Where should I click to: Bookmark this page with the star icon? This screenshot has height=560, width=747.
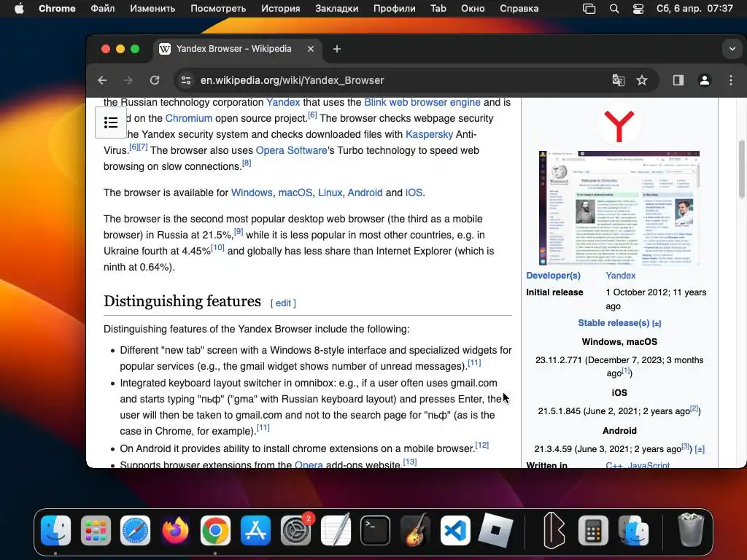coord(642,80)
